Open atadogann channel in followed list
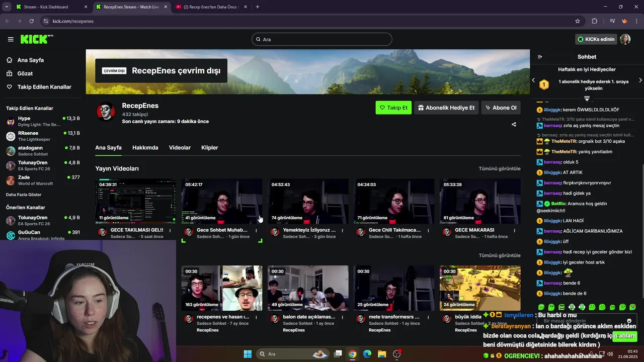 43,151
